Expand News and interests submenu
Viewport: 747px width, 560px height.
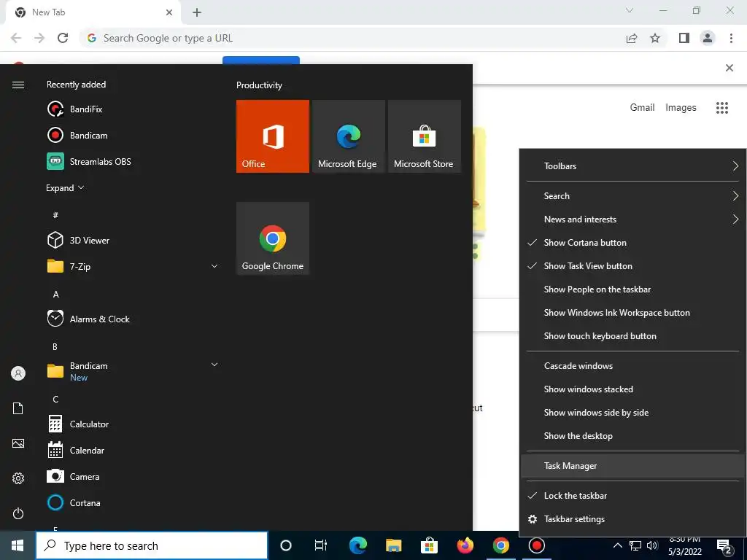point(632,219)
